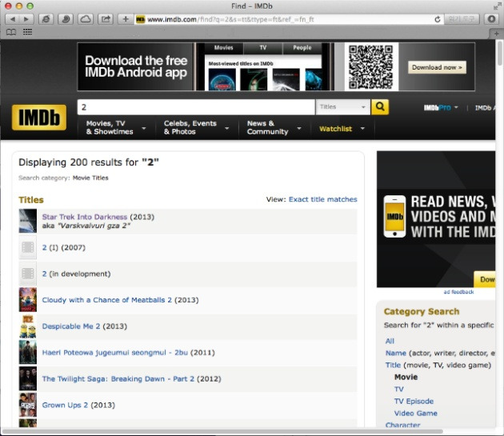The width and height of the screenshot is (504, 436).
Task: Click the Safari Reader button
Action: click(461, 19)
